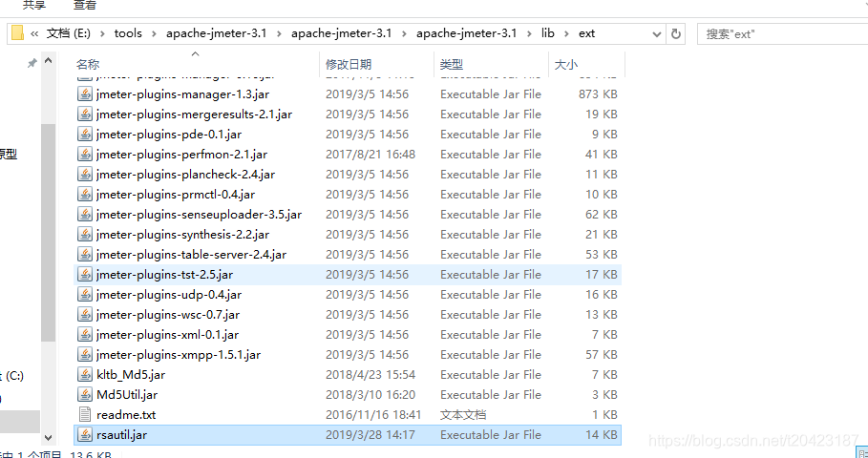Click the jar icon of jmeter-plugins-udp-0.4.jar
Image resolution: width=868 pixels, height=458 pixels.
pyautogui.click(x=85, y=294)
